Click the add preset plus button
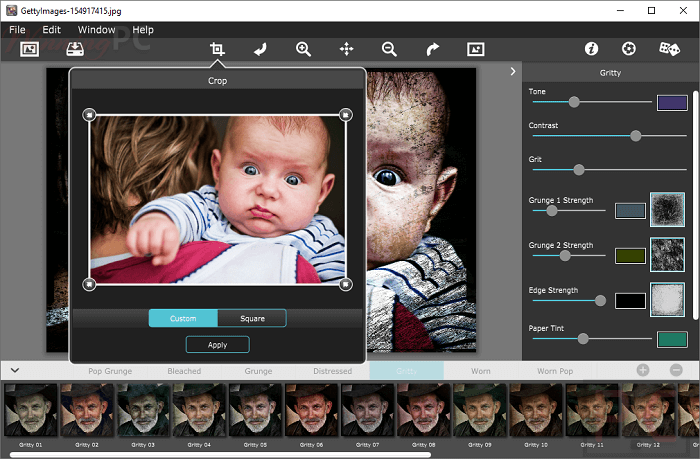The image size is (700, 459). pyautogui.click(x=643, y=371)
